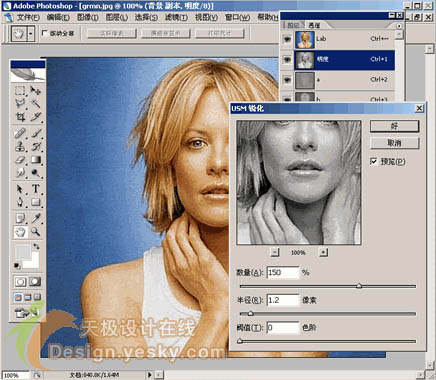Toggle the 预览 preview checkbox
The width and height of the screenshot is (436, 380).
374,161
